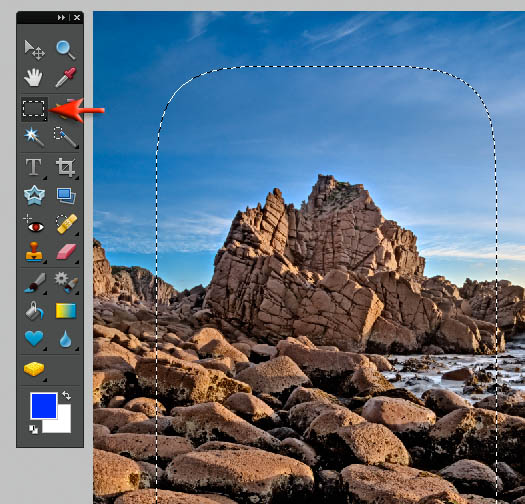This screenshot has height=504, width=525.
Task: Reset to default black and white colors
Action: (x=33, y=429)
